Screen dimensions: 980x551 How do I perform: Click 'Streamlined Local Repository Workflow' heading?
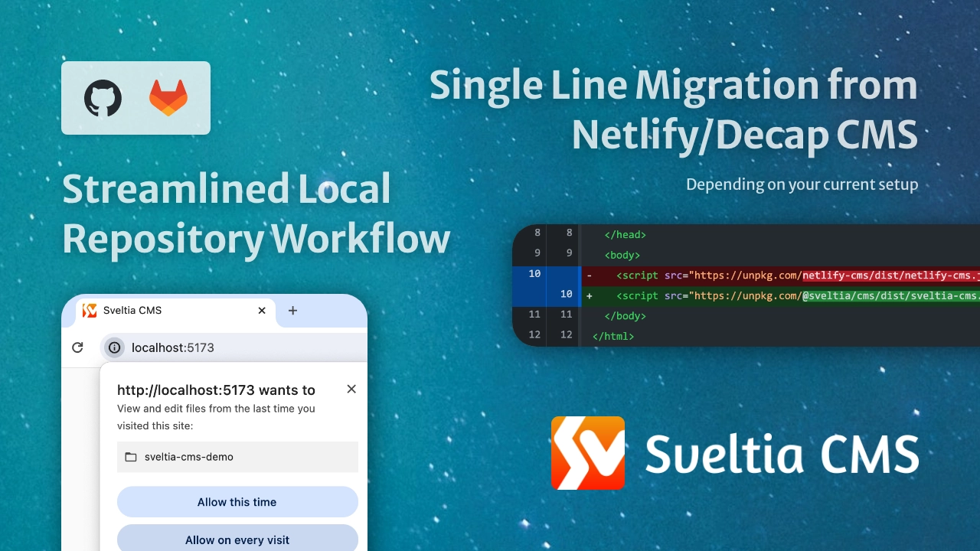click(x=256, y=214)
